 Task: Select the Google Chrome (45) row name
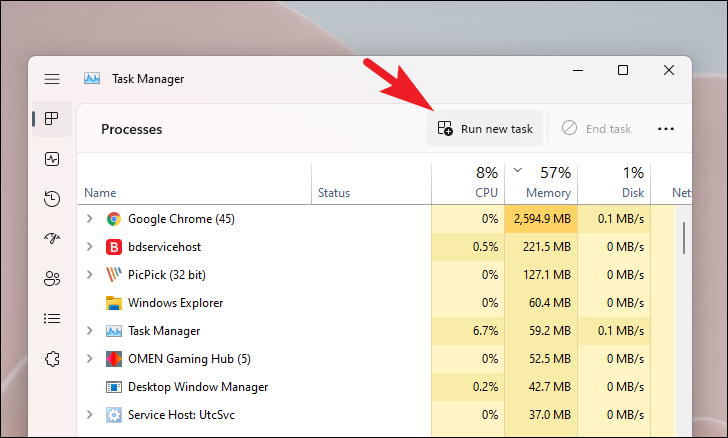[x=181, y=219]
